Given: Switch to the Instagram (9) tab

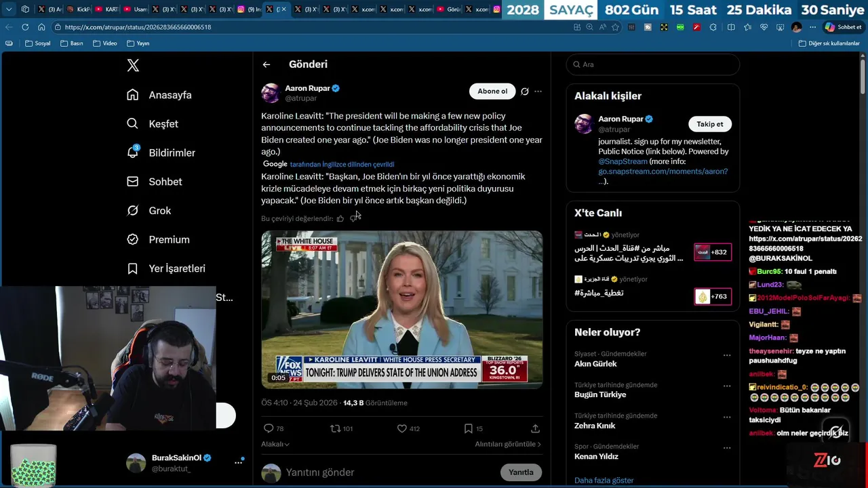Looking at the screenshot, I should (x=249, y=9).
